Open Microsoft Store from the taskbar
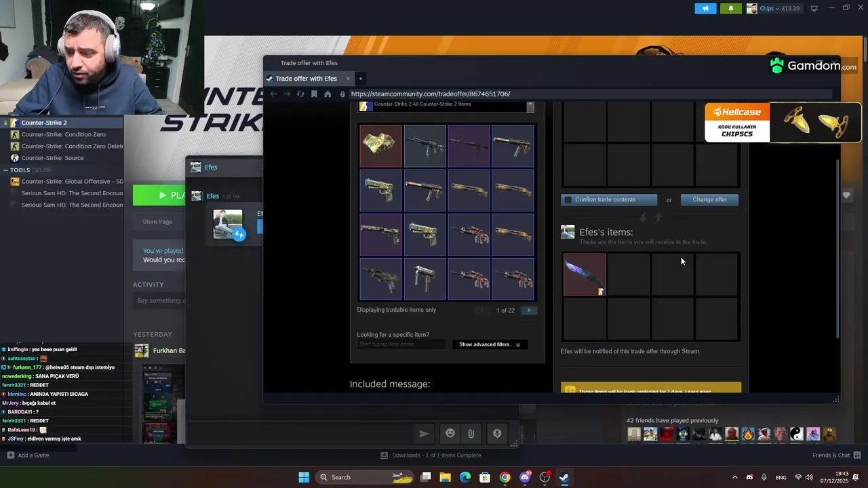 (485, 477)
